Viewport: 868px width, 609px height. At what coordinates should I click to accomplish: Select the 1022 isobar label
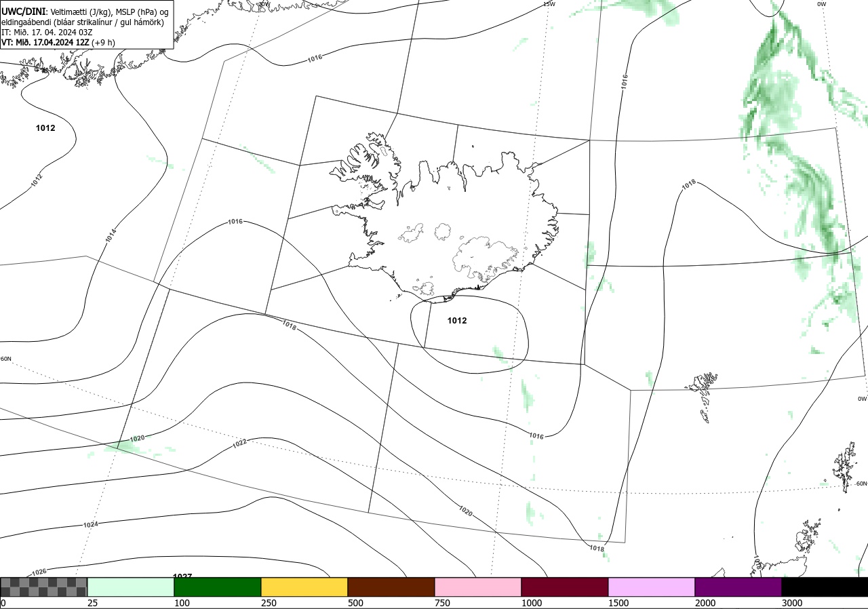pos(239,444)
